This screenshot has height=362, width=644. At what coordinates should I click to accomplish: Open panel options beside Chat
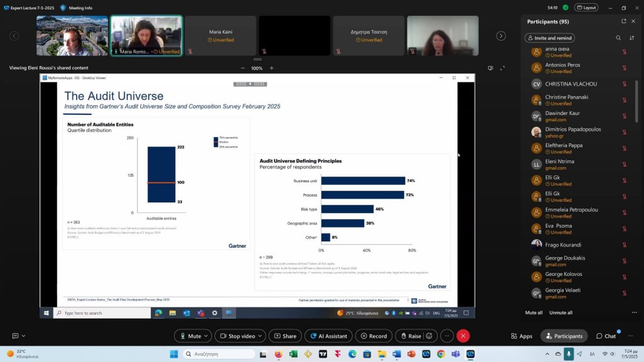point(630,336)
